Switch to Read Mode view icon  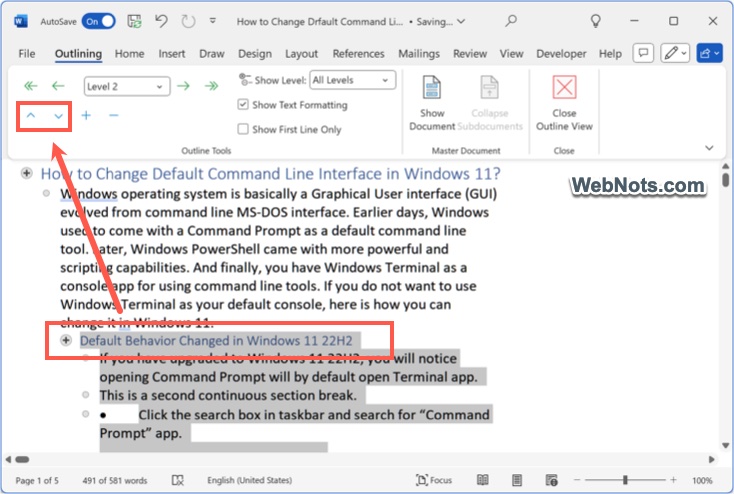tap(483, 480)
